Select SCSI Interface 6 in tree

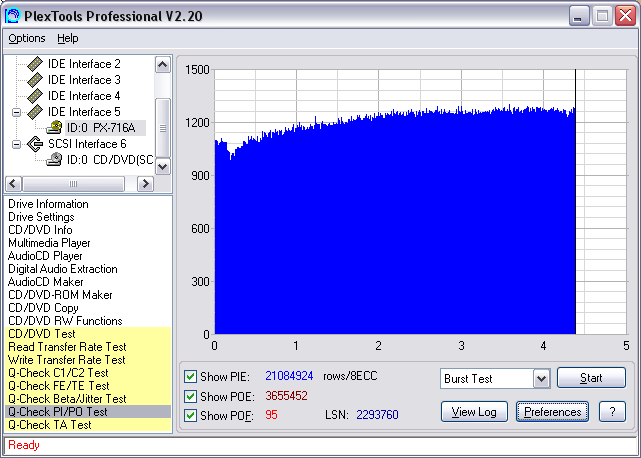(87, 144)
